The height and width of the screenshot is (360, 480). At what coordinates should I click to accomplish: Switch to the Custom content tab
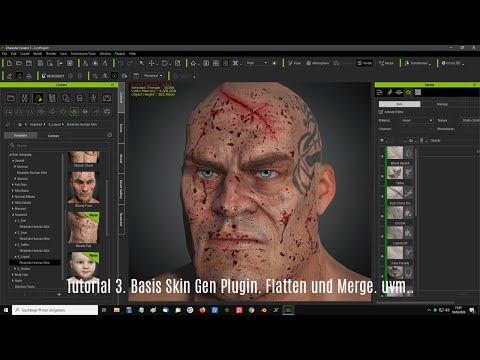pyautogui.click(x=54, y=136)
